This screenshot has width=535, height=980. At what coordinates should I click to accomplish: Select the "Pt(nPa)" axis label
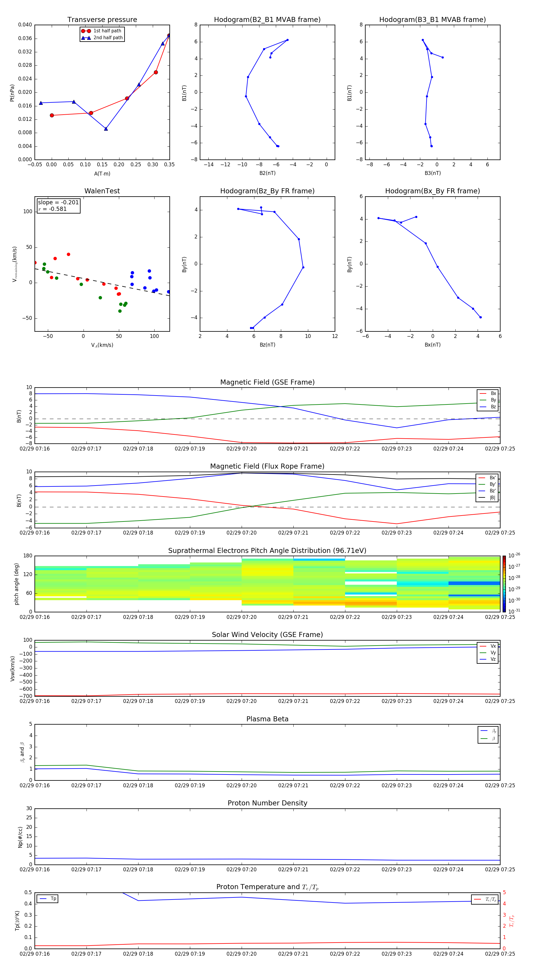tap(12, 92)
